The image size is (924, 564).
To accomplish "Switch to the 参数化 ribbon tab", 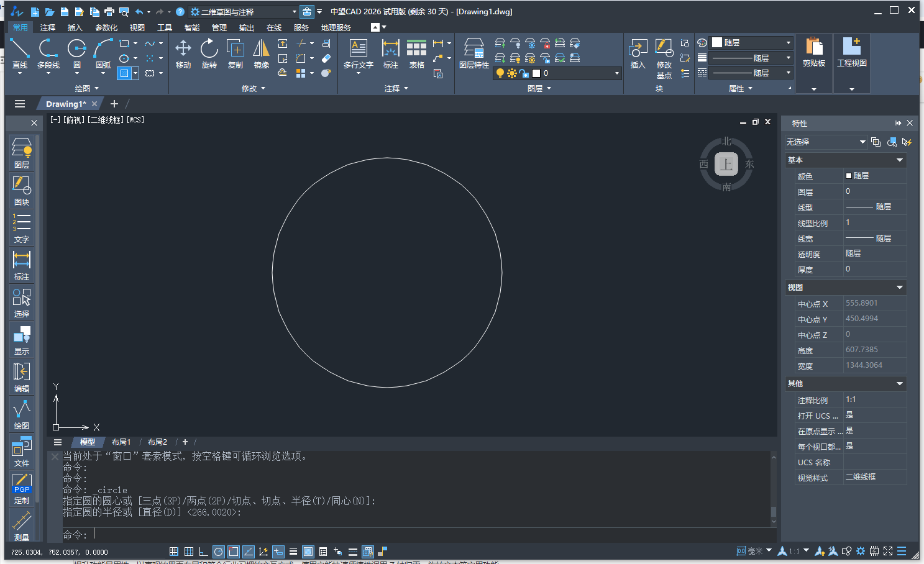I will 106,28.
